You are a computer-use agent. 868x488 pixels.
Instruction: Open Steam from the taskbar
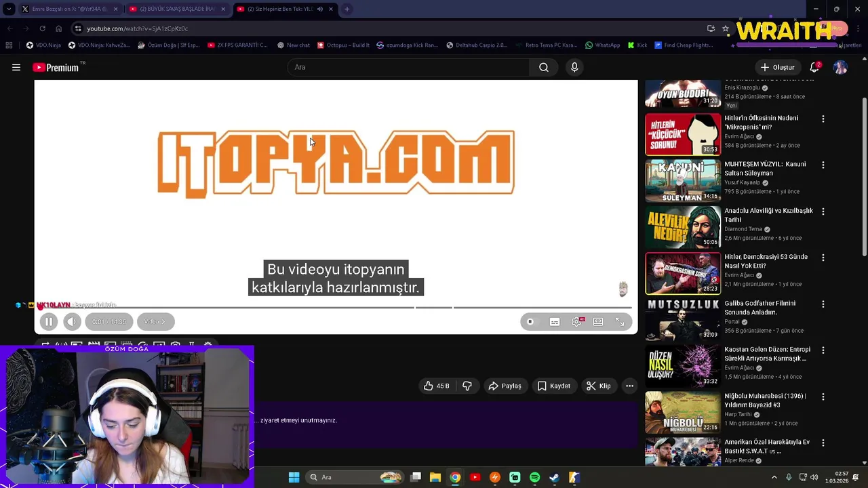pos(554,477)
